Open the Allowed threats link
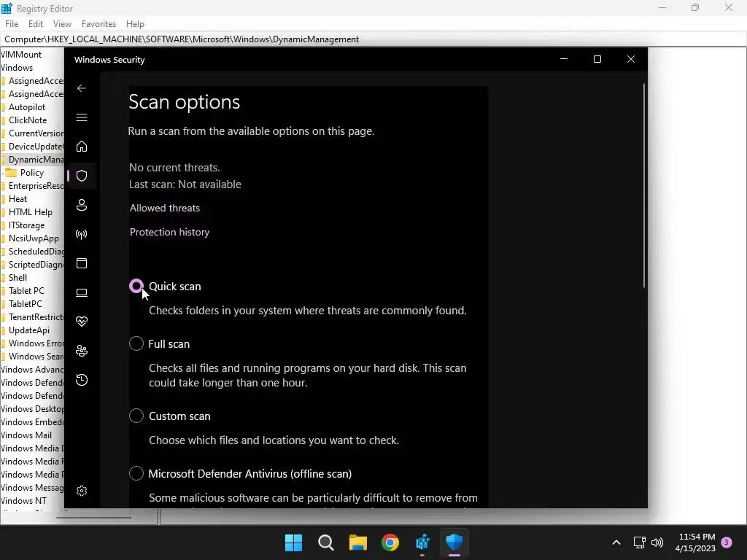This screenshot has height=560, width=747. coord(165,208)
